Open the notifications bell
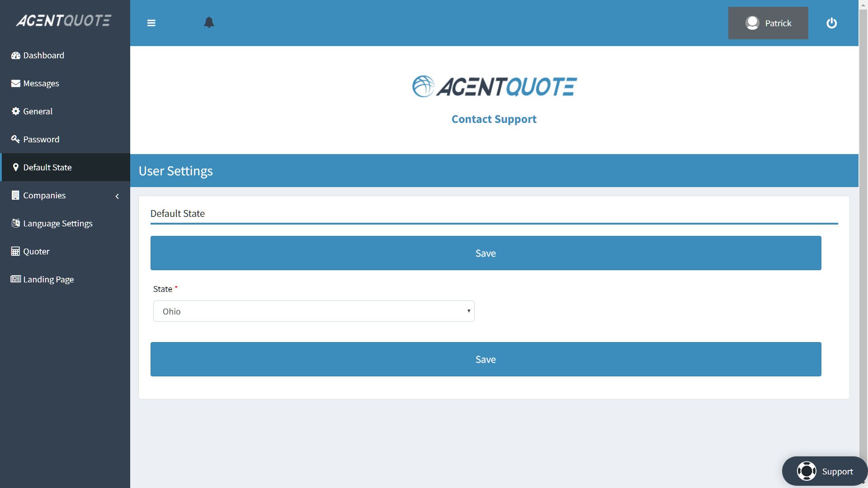 coord(209,23)
